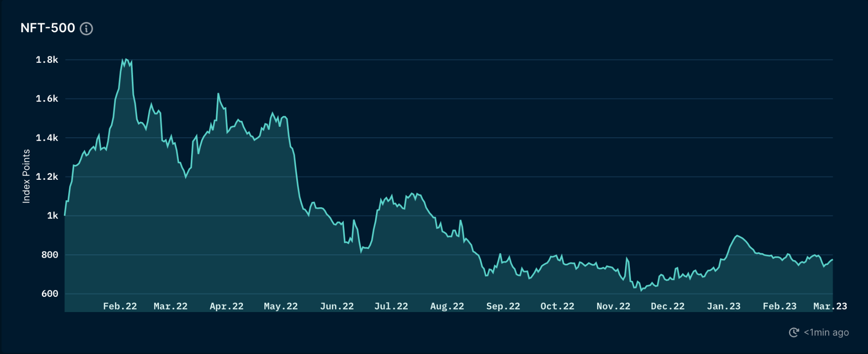Click the 1k y-axis label

point(53,216)
